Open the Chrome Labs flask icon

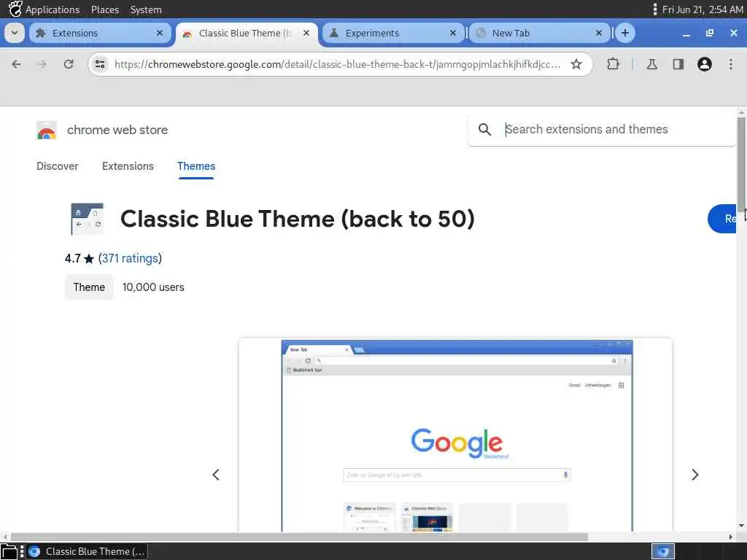tap(651, 64)
